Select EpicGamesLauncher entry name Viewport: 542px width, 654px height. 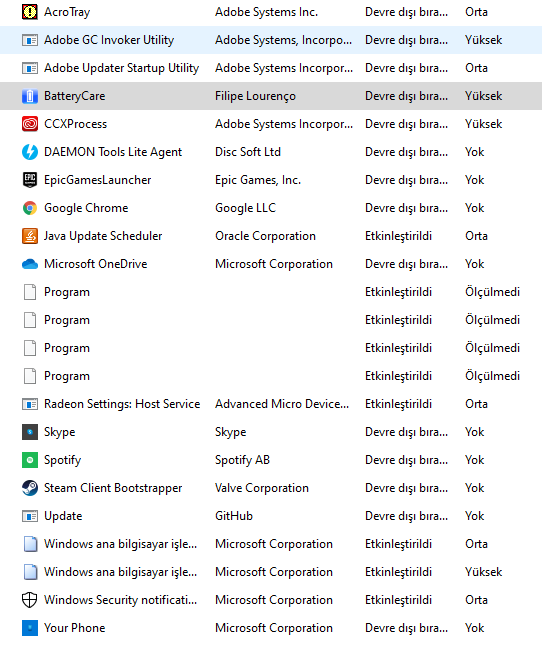tap(98, 180)
